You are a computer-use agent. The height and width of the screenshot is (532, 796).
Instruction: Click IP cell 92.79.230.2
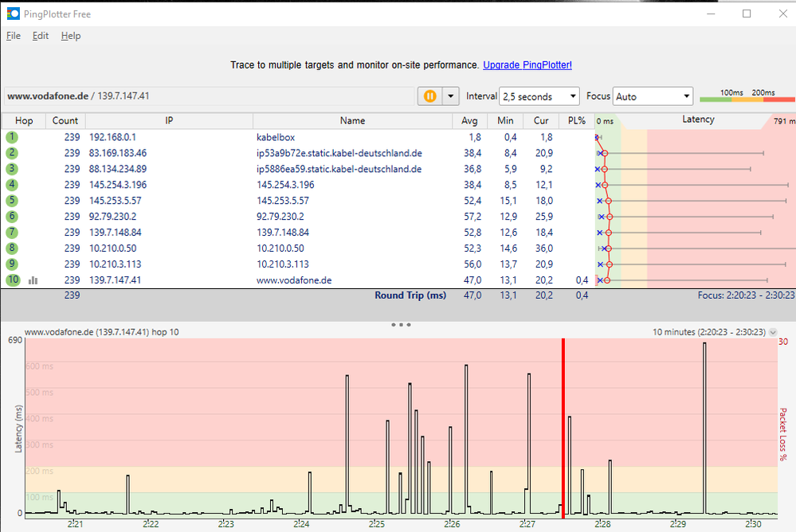pos(112,217)
